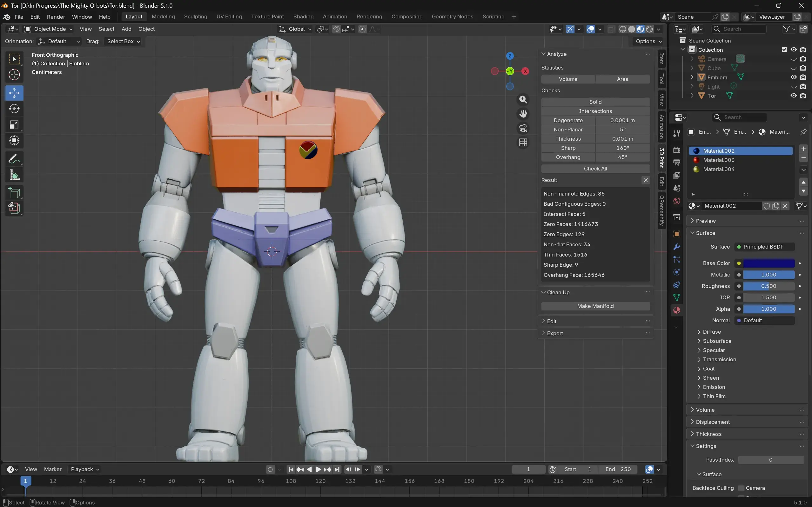Pick the Measure tool
The image size is (812, 507).
tap(14, 175)
